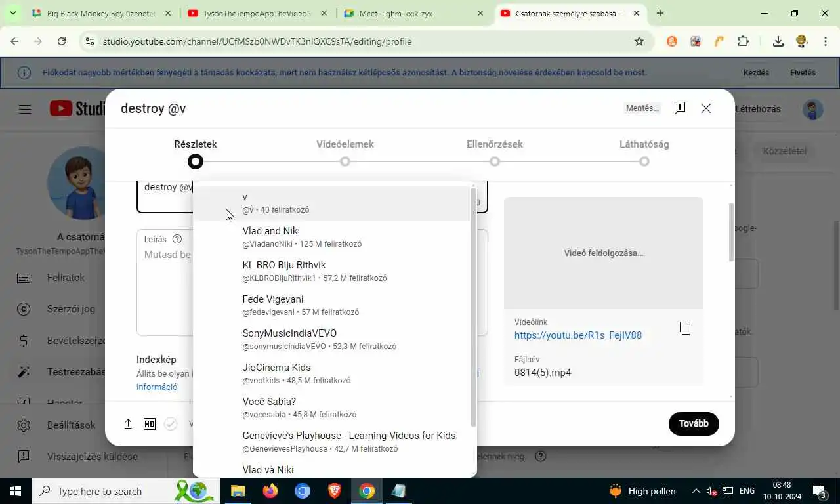Viewport: 840px width, 504px height.
Task: Click Kezdés in the security banner
Action: [756, 73]
